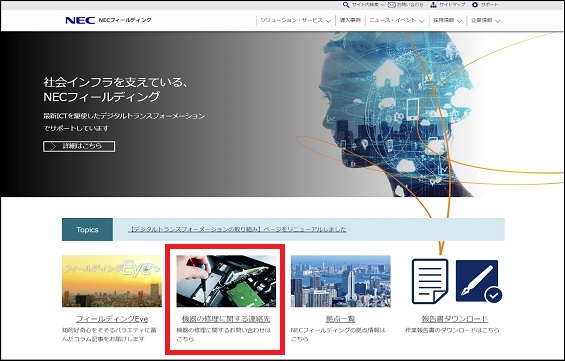
Task: Open the Topics digital transformation renewal link
Action: [237, 229]
